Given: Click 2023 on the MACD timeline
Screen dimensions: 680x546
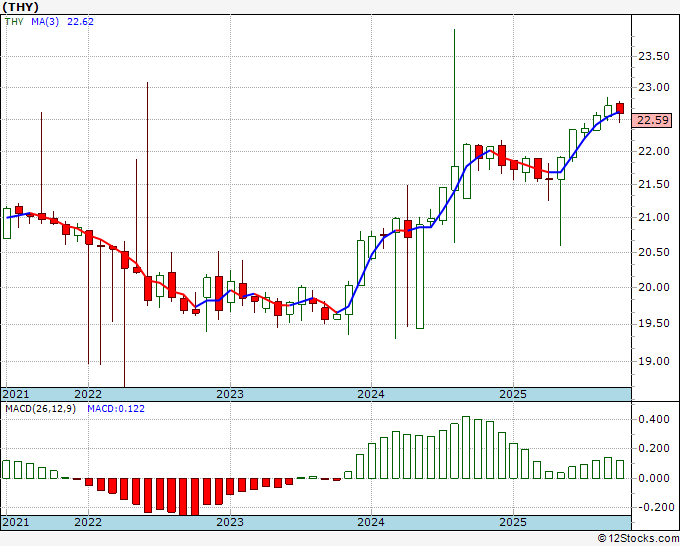Looking at the screenshot, I should 230,522.
